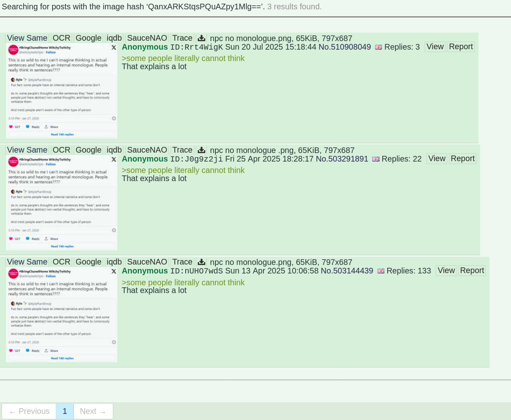This screenshot has height=420, width=511.
Task: Open post number No.503144439
Action: pyautogui.click(x=347, y=271)
